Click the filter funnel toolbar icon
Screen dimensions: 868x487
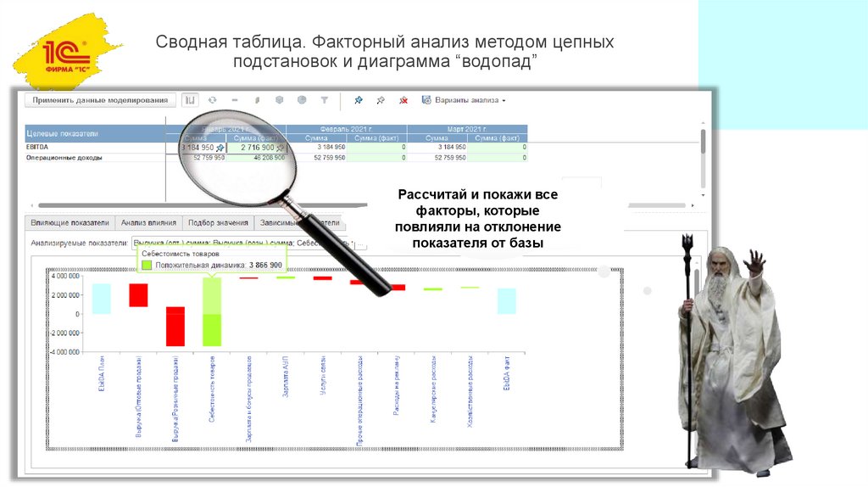tap(325, 100)
